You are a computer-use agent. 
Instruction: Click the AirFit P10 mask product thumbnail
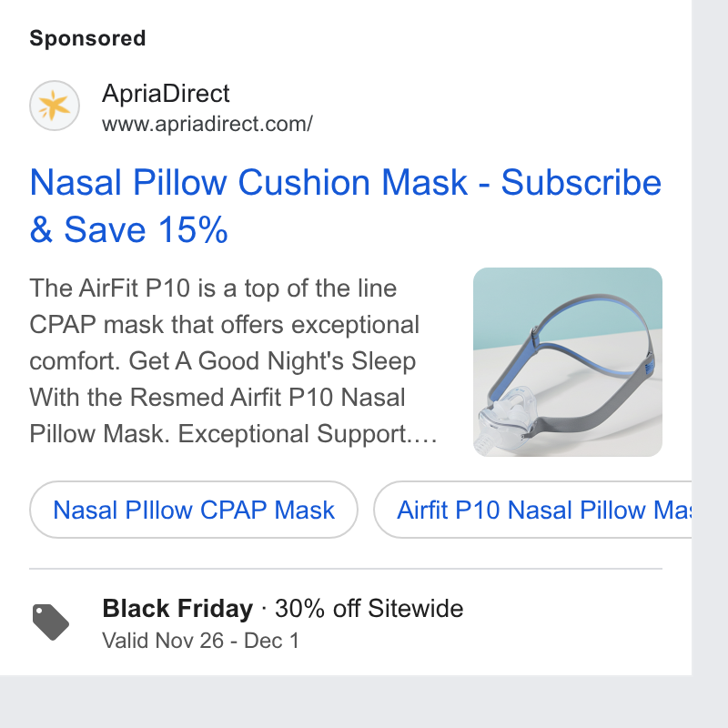point(567,361)
